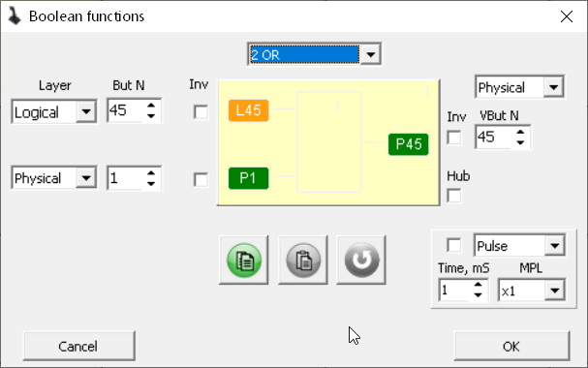Click the Hub label text
The image size is (588, 368).
pos(458,175)
